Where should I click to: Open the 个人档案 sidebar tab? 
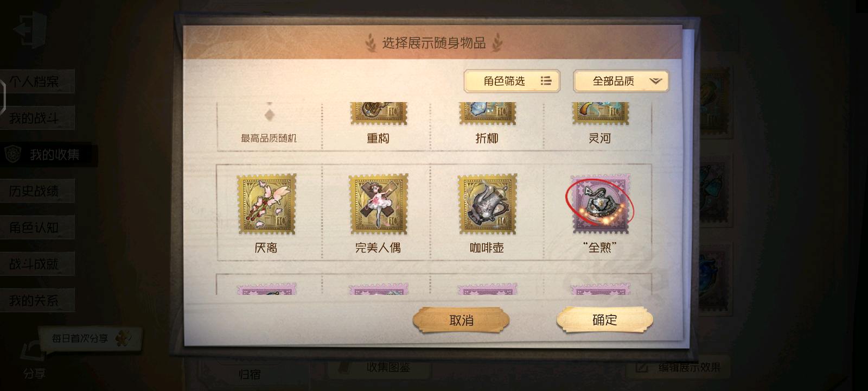pos(37,81)
